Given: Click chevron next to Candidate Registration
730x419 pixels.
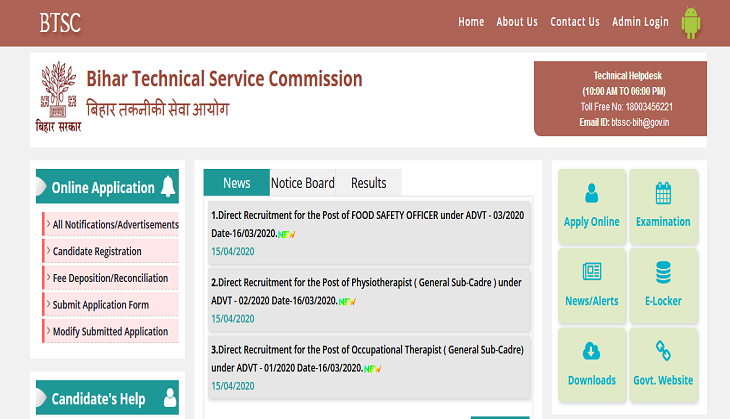Looking at the screenshot, I should (x=48, y=250).
